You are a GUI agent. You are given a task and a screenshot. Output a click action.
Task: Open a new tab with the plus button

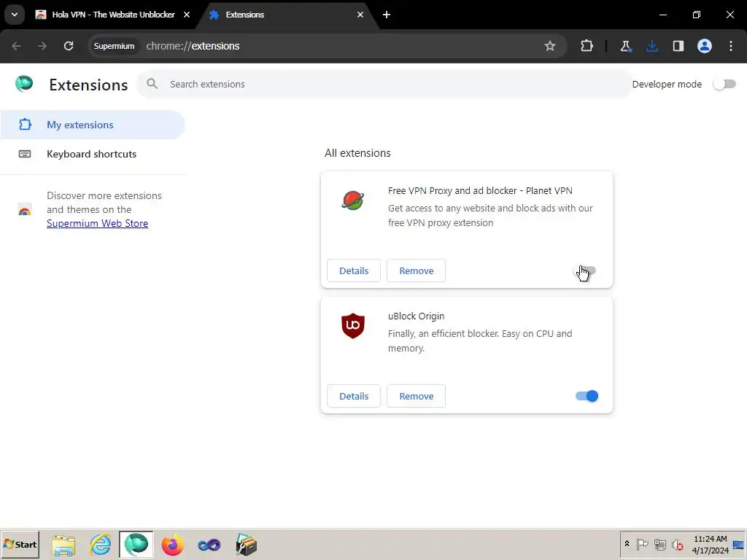(387, 15)
